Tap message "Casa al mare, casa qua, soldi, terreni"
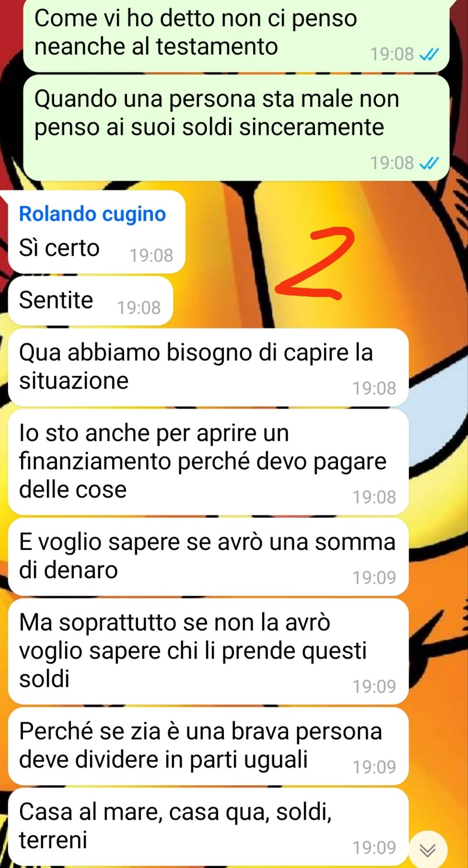 pos(208,826)
